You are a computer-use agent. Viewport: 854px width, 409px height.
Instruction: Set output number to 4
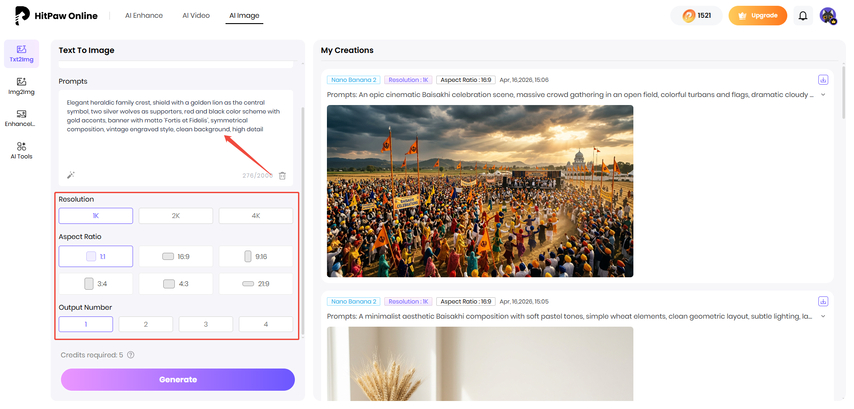coord(266,324)
